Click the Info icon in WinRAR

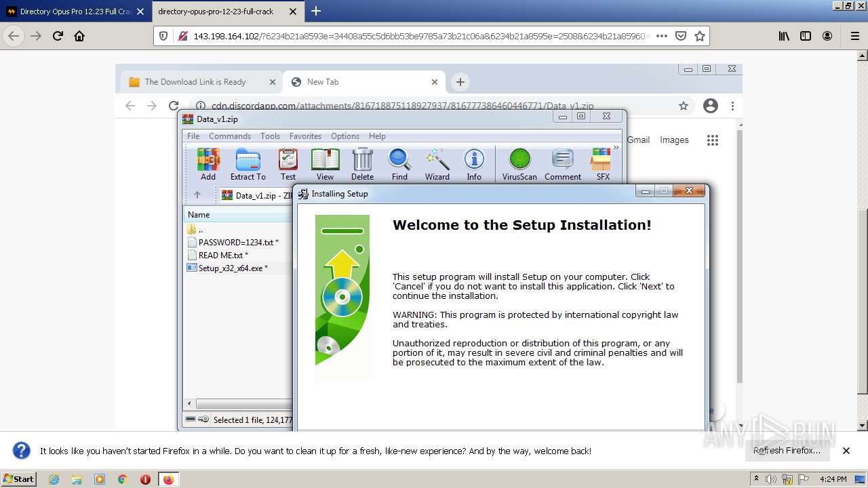[x=474, y=165]
